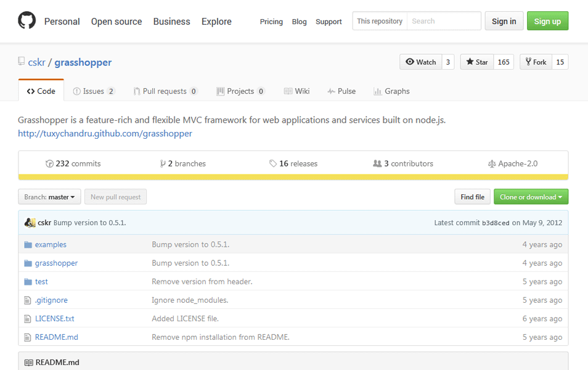Click the test folder icon

tap(28, 281)
